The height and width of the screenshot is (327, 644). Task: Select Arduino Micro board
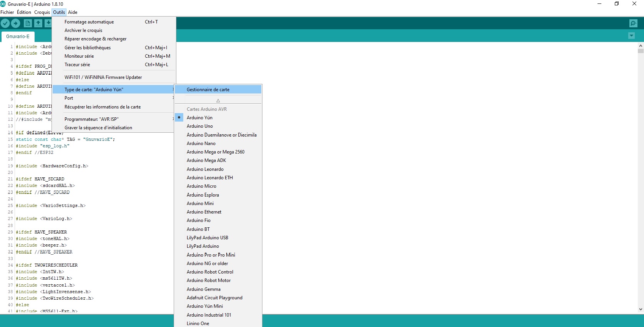(x=218, y=186)
